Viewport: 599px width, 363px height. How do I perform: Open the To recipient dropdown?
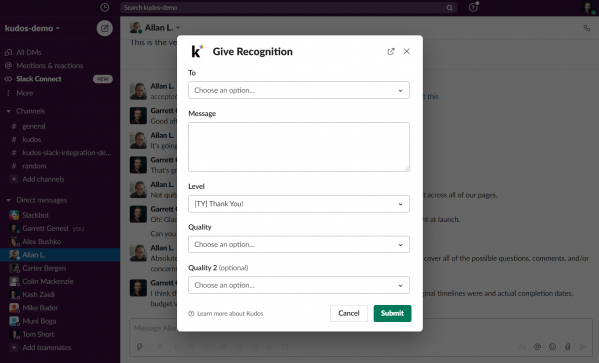click(299, 90)
